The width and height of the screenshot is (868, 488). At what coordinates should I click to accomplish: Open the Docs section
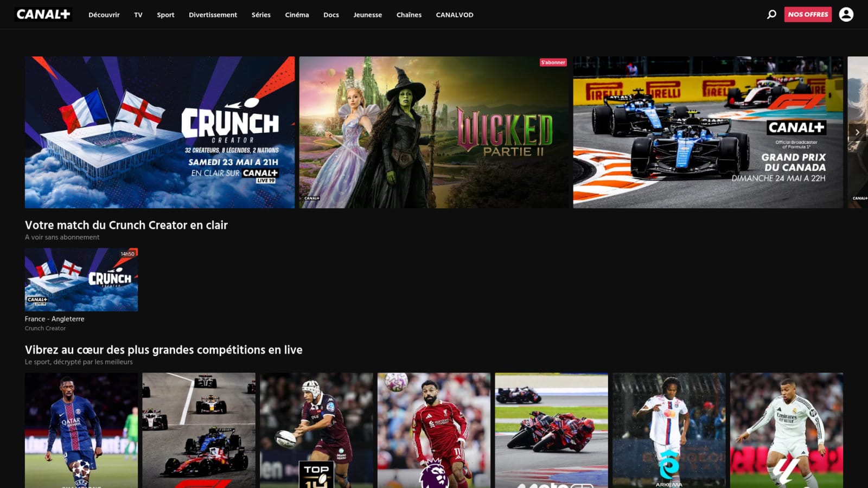(x=331, y=15)
